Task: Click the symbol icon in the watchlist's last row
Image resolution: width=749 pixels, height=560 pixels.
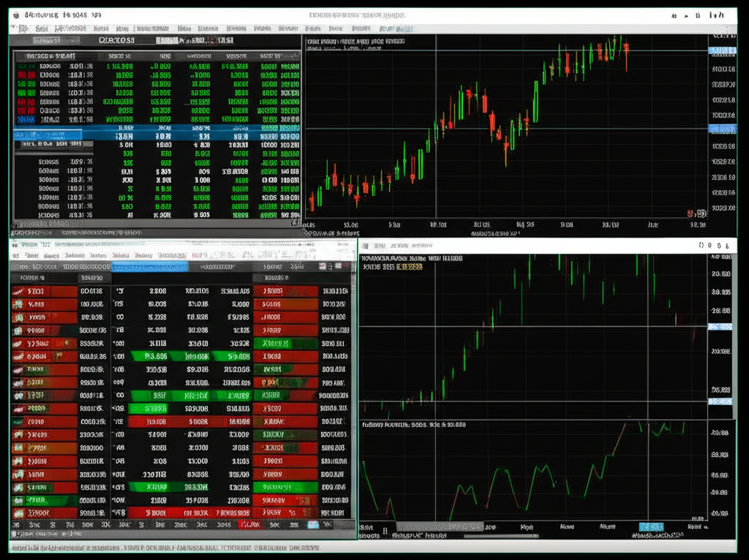Action: [x=18, y=513]
